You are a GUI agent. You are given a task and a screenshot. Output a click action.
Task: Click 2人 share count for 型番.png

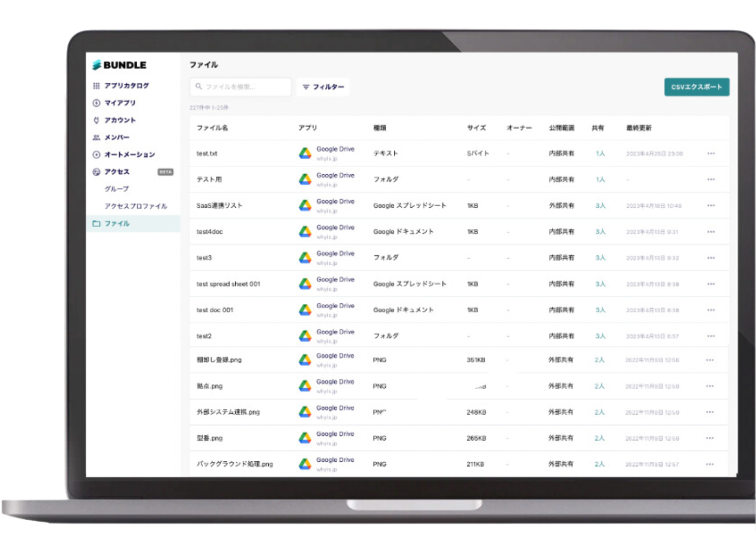[x=600, y=438]
